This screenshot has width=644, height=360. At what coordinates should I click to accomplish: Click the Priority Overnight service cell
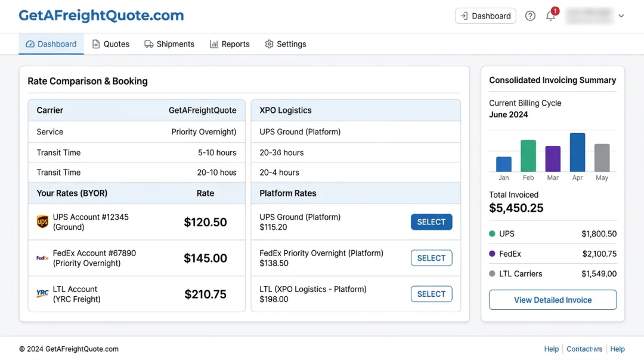click(204, 132)
